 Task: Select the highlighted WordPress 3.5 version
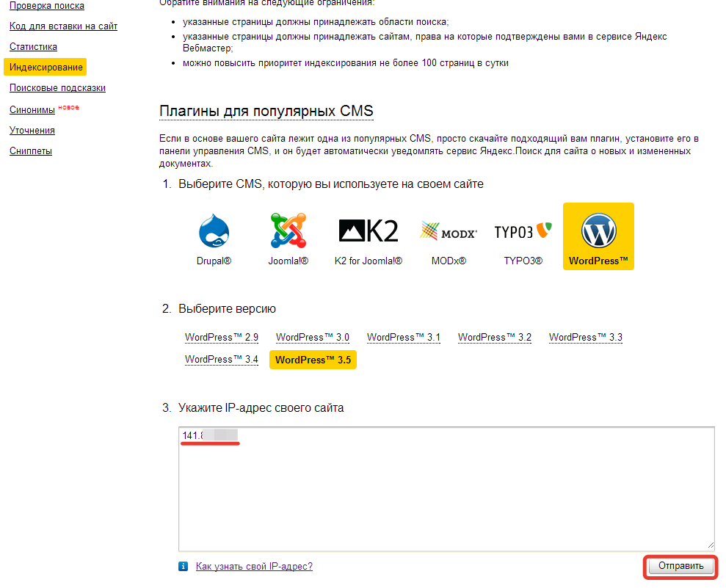(313, 360)
